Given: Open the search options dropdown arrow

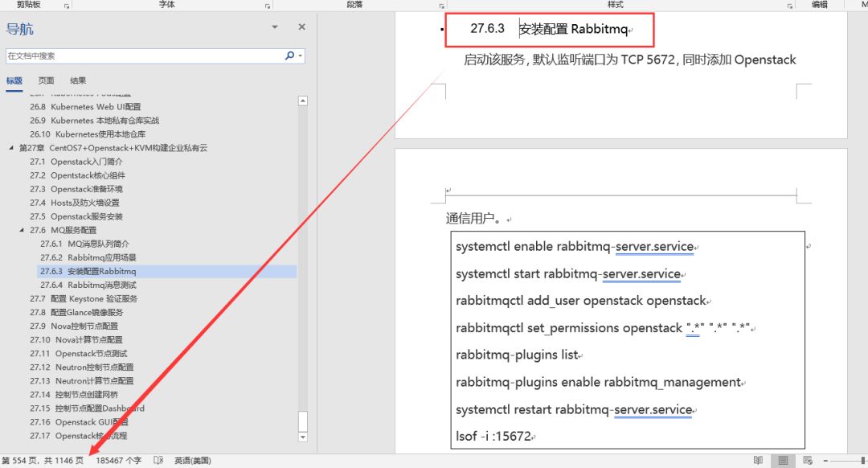Looking at the screenshot, I should tap(301, 55).
